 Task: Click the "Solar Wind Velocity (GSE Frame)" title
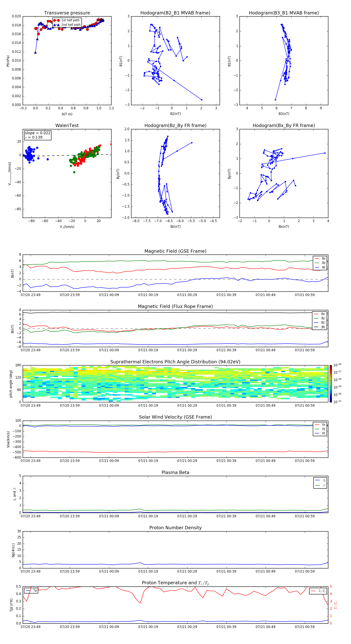pyautogui.click(x=175, y=417)
